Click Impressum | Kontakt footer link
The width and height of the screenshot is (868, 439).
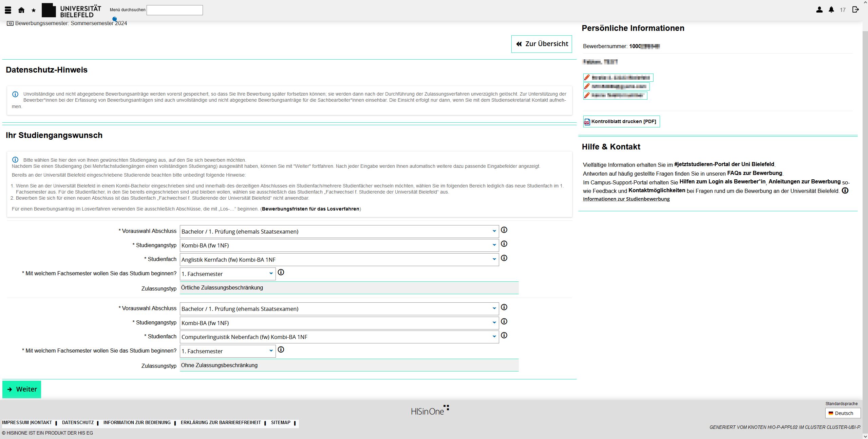(x=27, y=423)
